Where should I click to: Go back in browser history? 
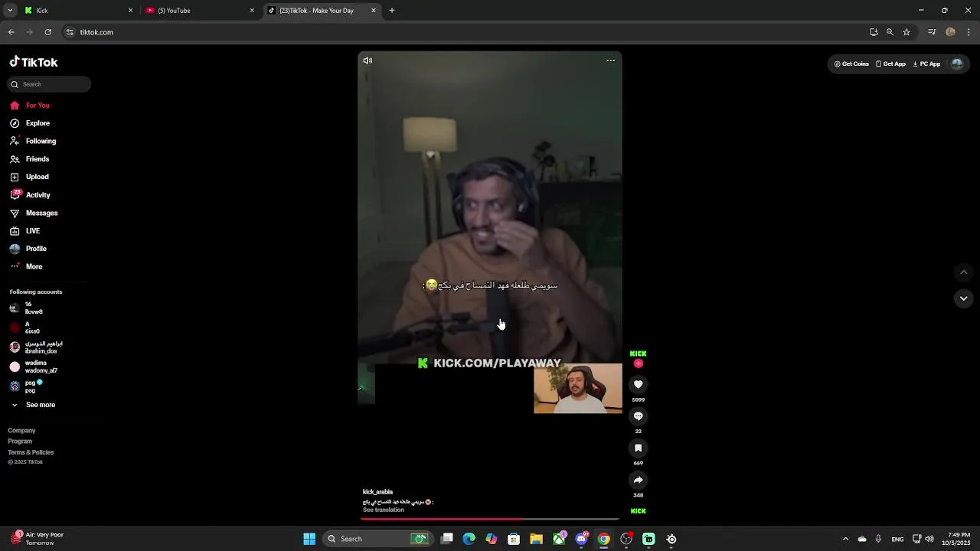tap(11, 32)
